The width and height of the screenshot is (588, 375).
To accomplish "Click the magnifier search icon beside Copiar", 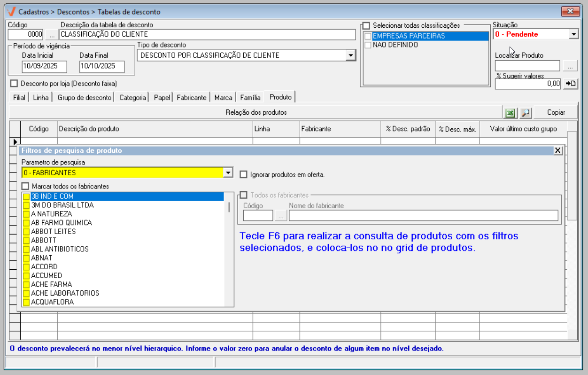I will (x=525, y=113).
